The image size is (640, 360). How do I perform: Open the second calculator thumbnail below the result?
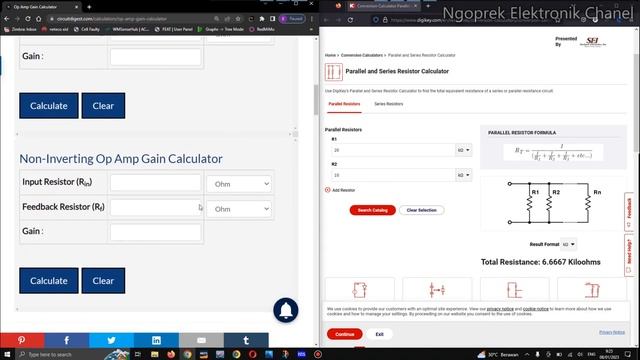437,289
